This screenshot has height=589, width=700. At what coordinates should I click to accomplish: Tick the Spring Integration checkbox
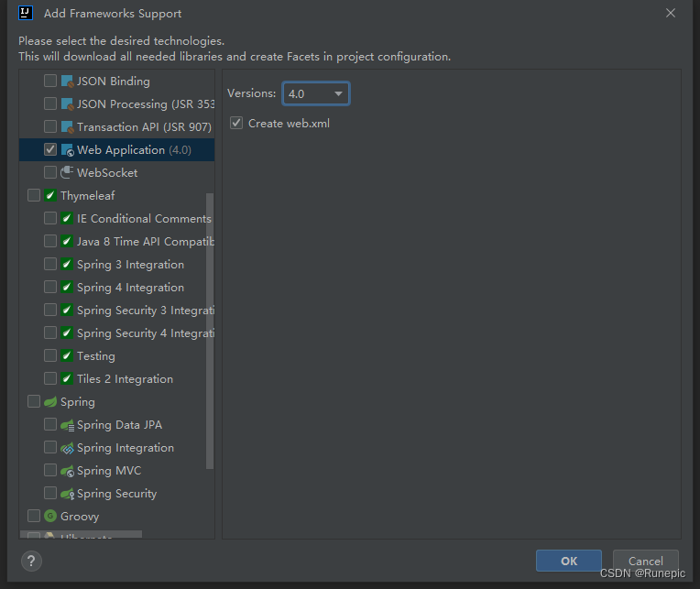[50, 448]
